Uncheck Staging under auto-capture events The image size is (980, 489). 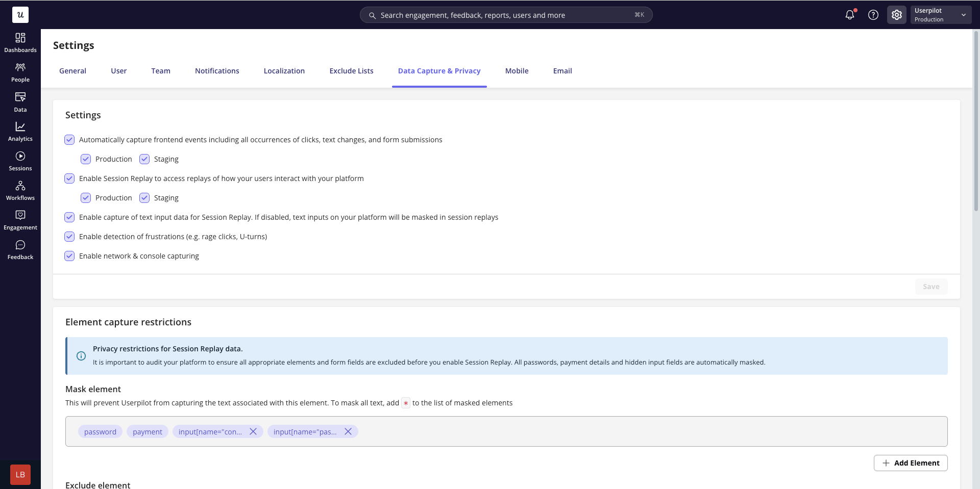click(x=144, y=159)
